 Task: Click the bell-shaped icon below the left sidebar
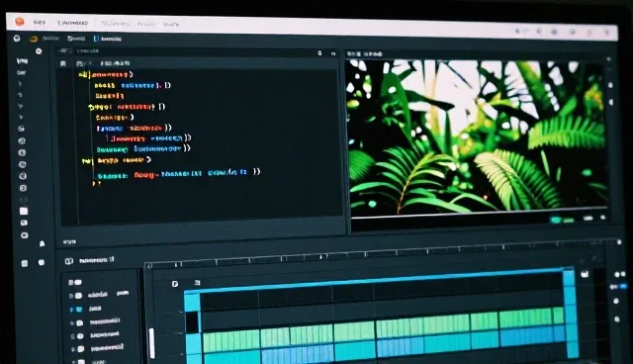click(x=42, y=243)
